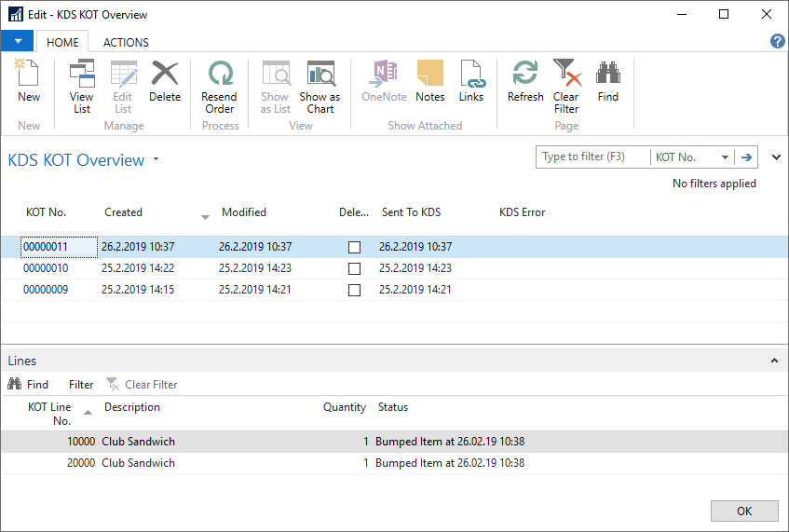Click the Clear Filter ribbon icon
The height and width of the screenshot is (532, 789).
click(566, 86)
